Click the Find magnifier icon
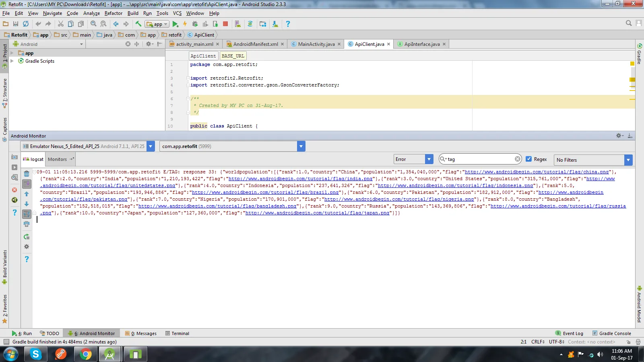This screenshot has width=644, height=362. pyautogui.click(x=93, y=24)
